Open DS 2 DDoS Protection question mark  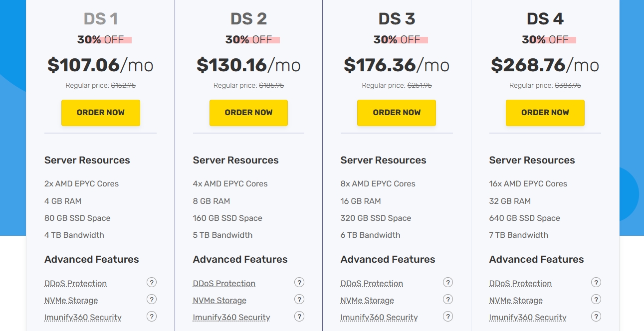tap(299, 283)
